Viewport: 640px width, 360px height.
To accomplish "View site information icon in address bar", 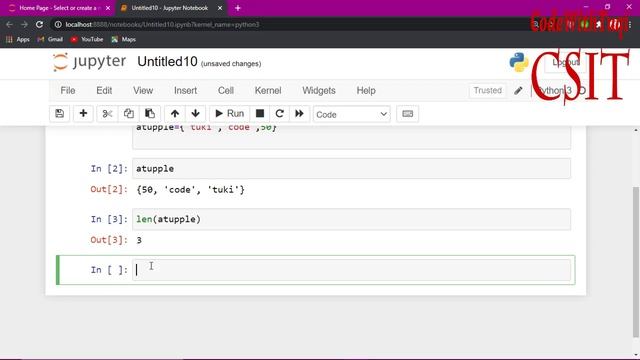I will (58, 24).
